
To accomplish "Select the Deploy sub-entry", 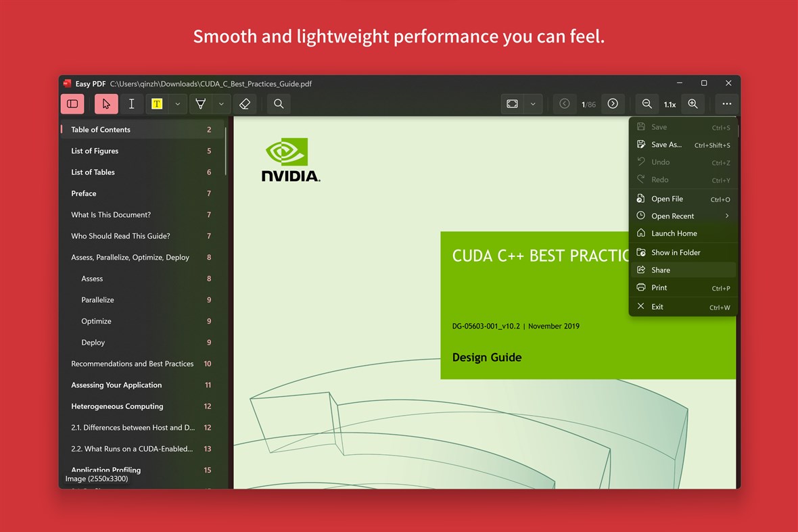I will [142, 343].
